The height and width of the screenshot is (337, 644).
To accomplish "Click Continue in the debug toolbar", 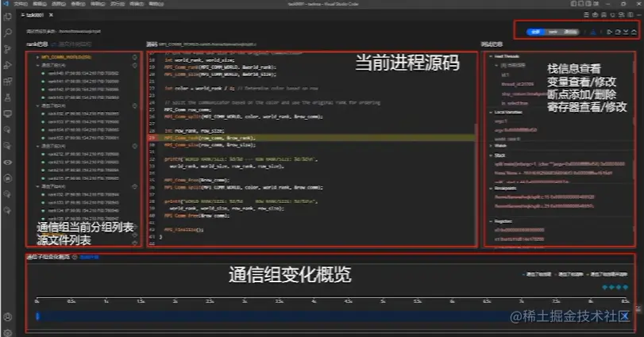I will pos(610,32).
